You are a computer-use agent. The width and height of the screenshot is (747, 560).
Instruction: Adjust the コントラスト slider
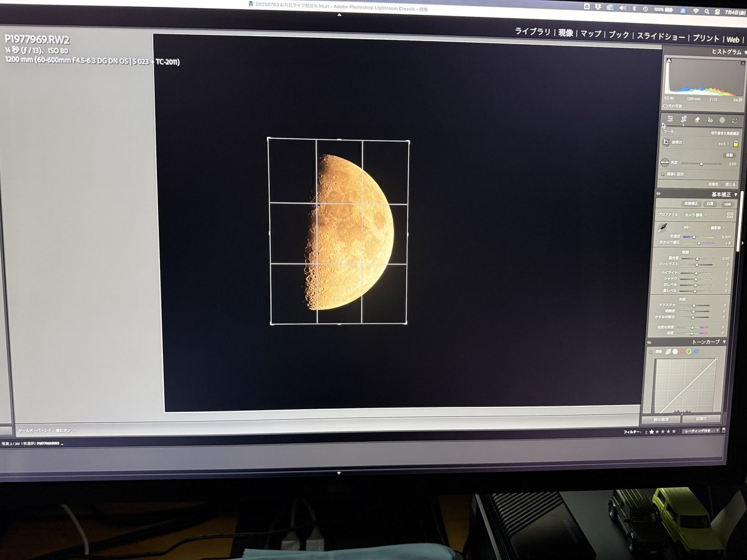(697, 264)
